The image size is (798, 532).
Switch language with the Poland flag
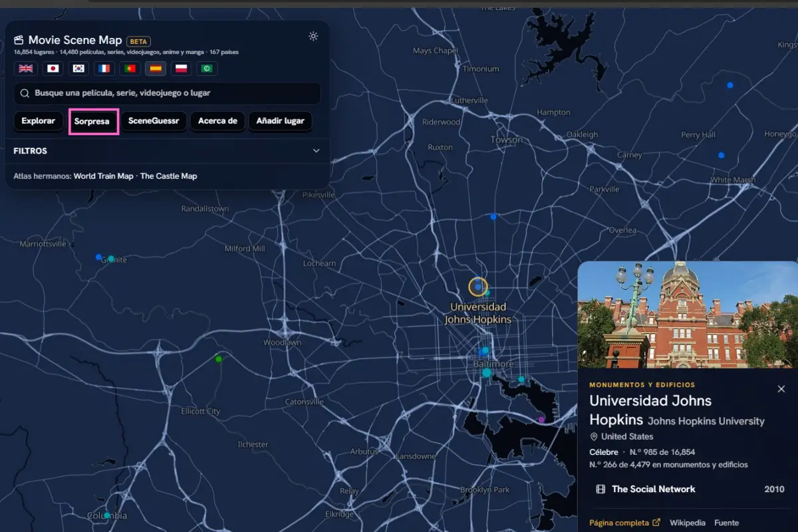click(x=182, y=68)
